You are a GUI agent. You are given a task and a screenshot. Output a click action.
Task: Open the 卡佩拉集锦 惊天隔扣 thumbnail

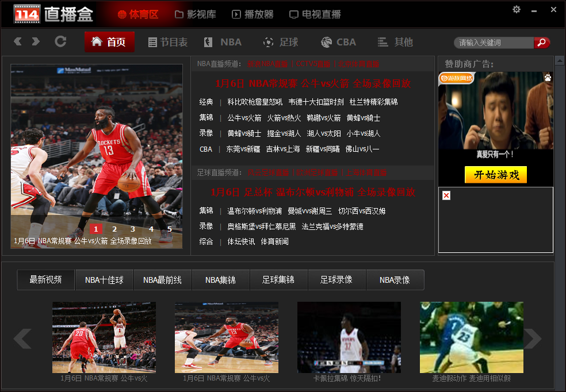[349, 337]
